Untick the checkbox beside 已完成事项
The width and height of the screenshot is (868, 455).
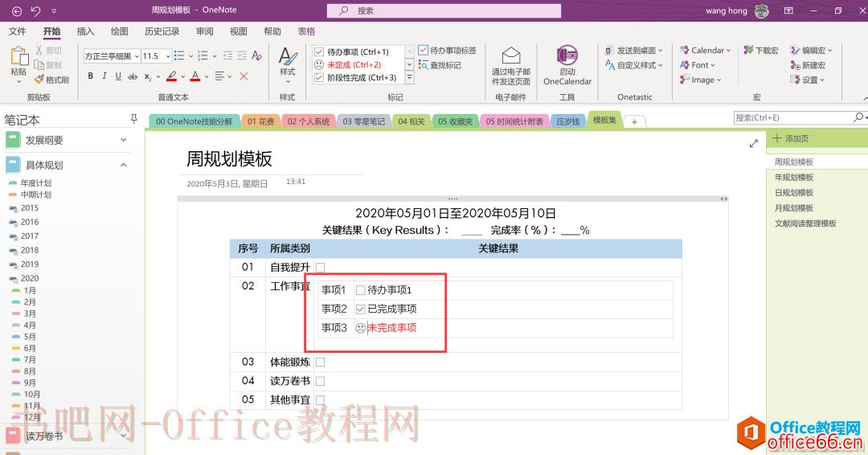pyautogui.click(x=360, y=309)
